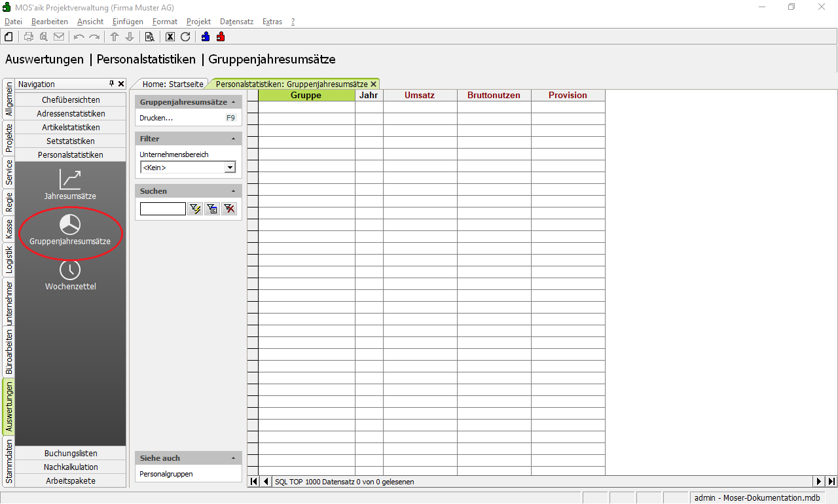Open the Personalgruppen link
This screenshot has width=838, height=504.
[166, 474]
